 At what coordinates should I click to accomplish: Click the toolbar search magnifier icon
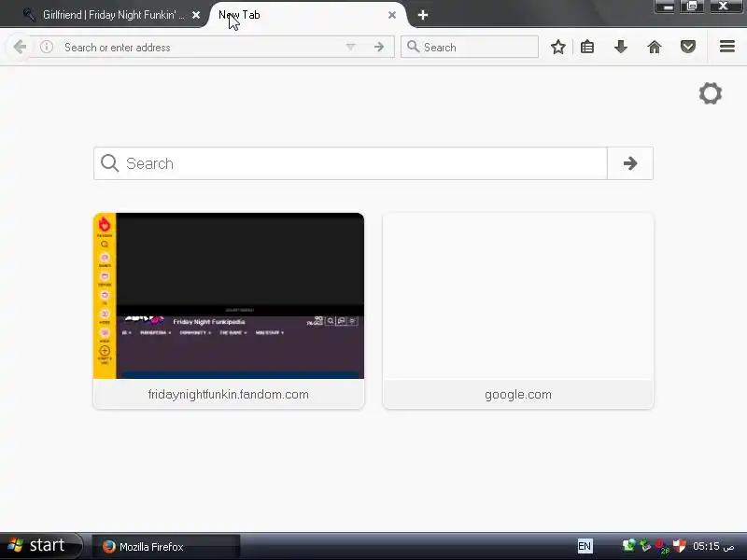click(413, 47)
